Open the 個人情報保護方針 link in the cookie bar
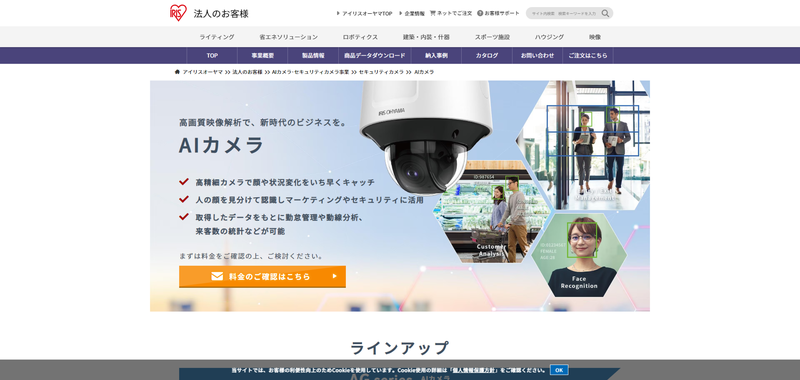This screenshot has width=800, height=380. click(474, 370)
